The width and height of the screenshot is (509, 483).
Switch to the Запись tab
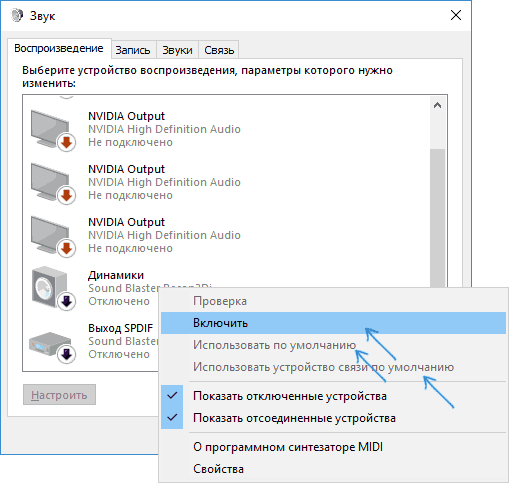click(x=133, y=50)
